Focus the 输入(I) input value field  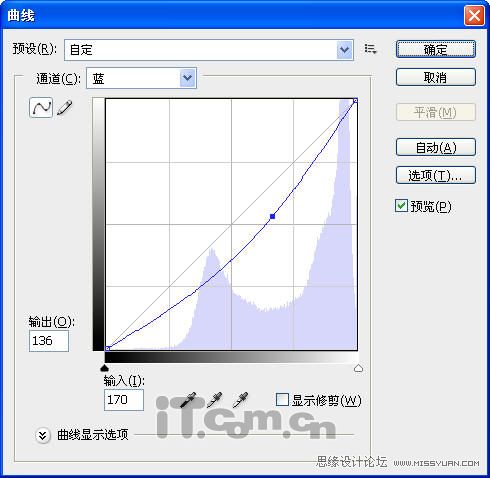(124, 400)
